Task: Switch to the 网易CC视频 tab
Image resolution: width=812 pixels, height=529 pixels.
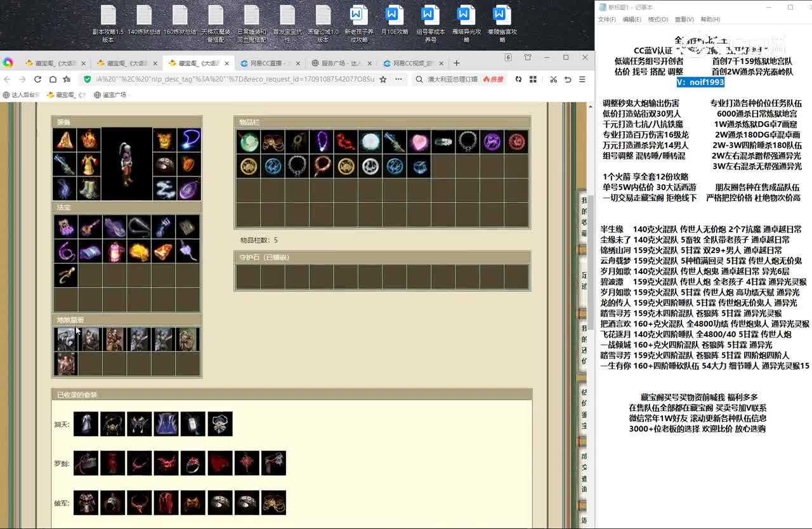Action: click(x=413, y=63)
